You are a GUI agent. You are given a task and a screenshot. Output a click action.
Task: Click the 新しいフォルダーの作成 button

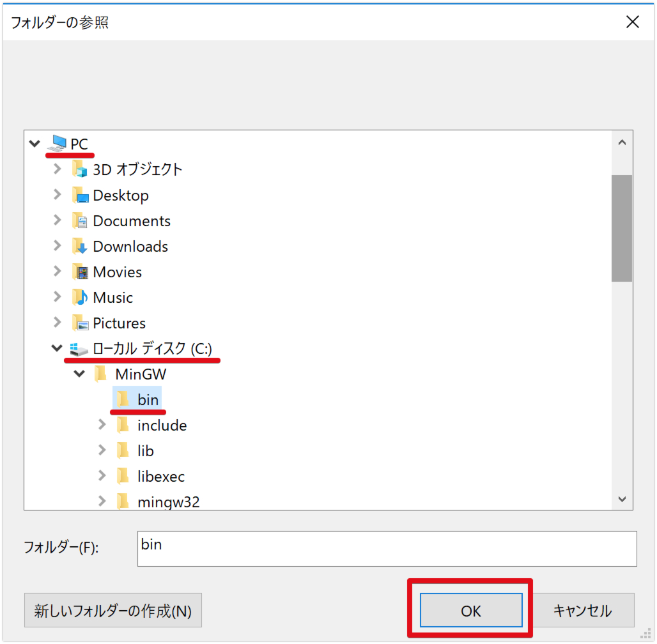pyautogui.click(x=112, y=609)
